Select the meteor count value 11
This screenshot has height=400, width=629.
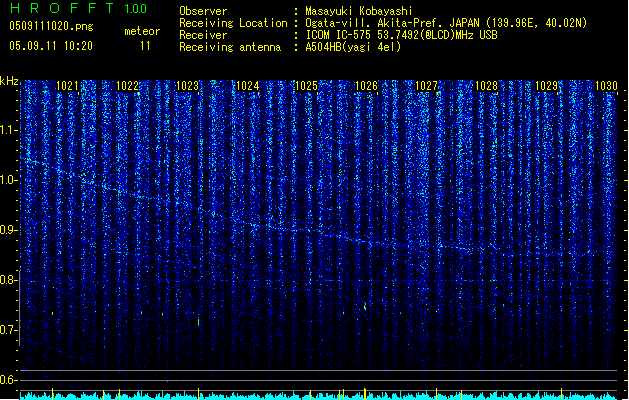click(145, 46)
